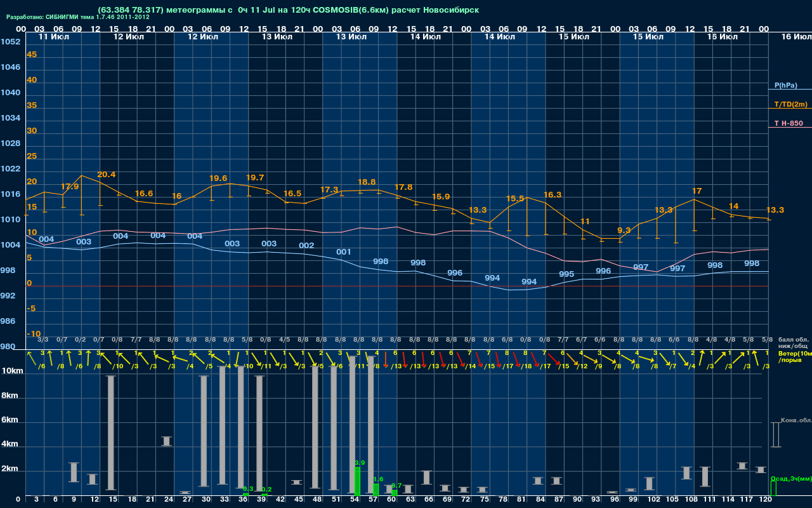
Task: Select the 4km altitude axis label
Action: 11,444
